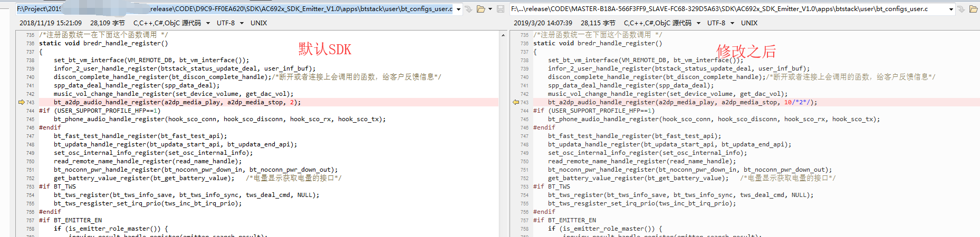Click left line 740 discon_complete_handle_register

coord(247,77)
